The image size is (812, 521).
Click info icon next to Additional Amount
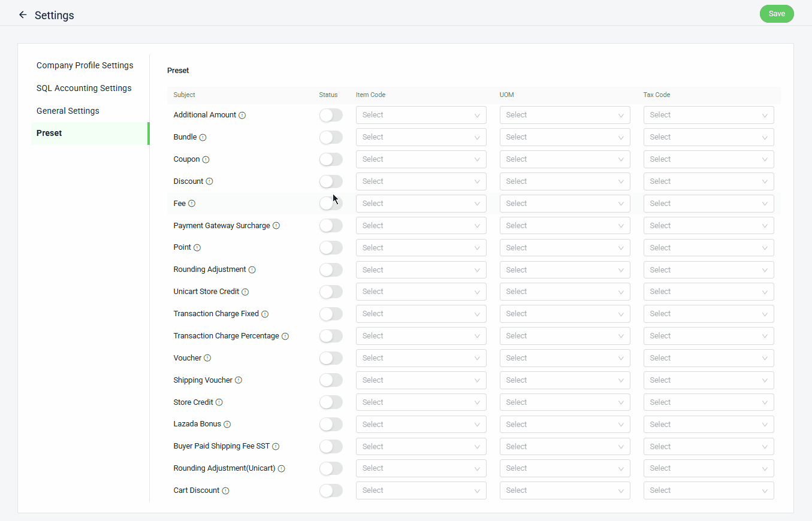tap(242, 115)
